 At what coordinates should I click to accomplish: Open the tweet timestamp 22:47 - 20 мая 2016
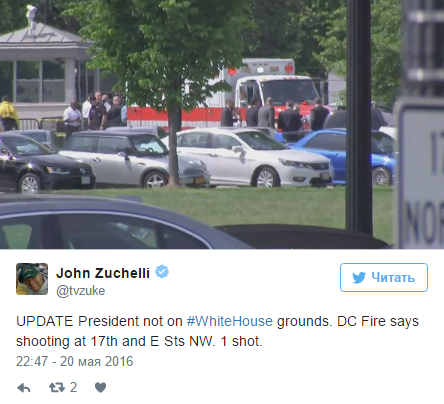click(75, 361)
